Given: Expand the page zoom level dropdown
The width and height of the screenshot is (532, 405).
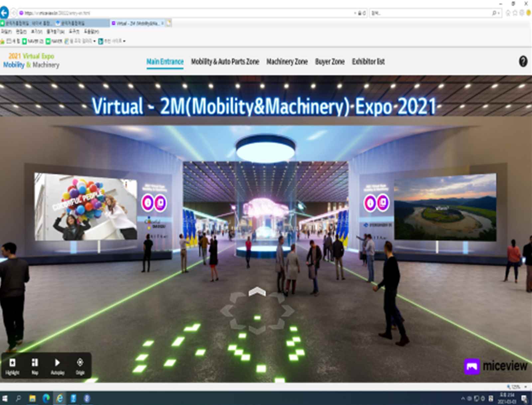Looking at the screenshot, I should [526, 387].
